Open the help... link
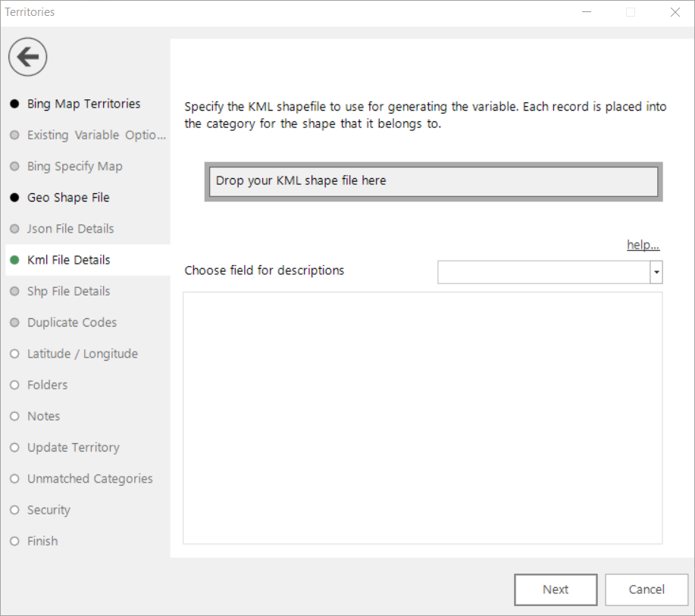Viewport: 695px width, 616px height. [x=643, y=245]
